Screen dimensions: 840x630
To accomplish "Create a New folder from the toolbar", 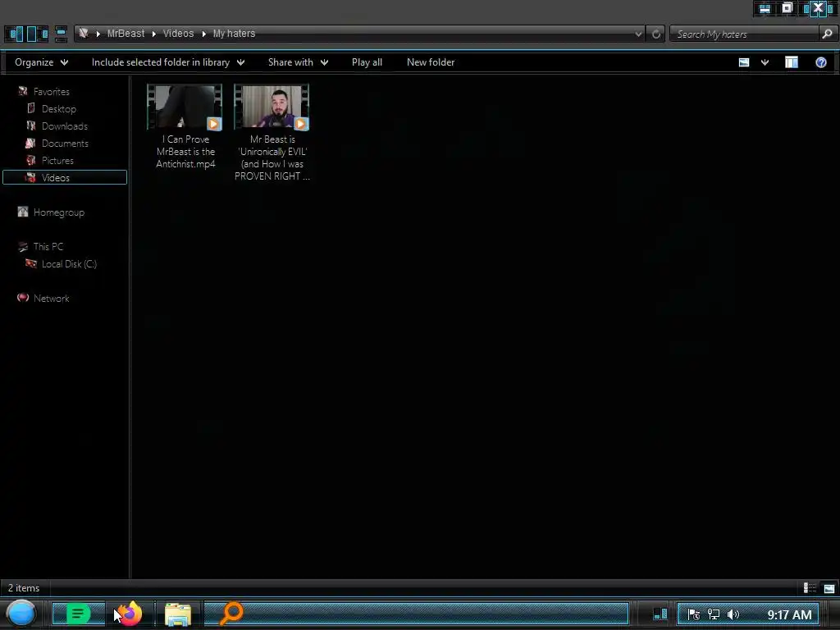I will (x=431, y=62).
